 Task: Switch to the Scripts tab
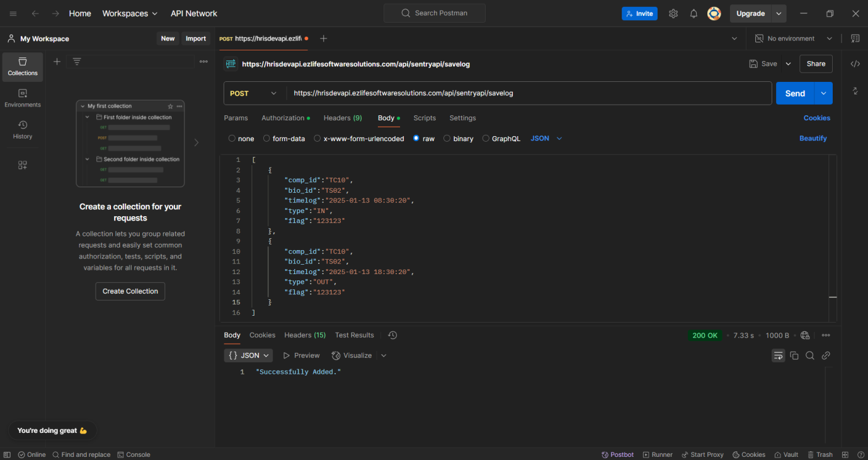click(x=425, y=118)
